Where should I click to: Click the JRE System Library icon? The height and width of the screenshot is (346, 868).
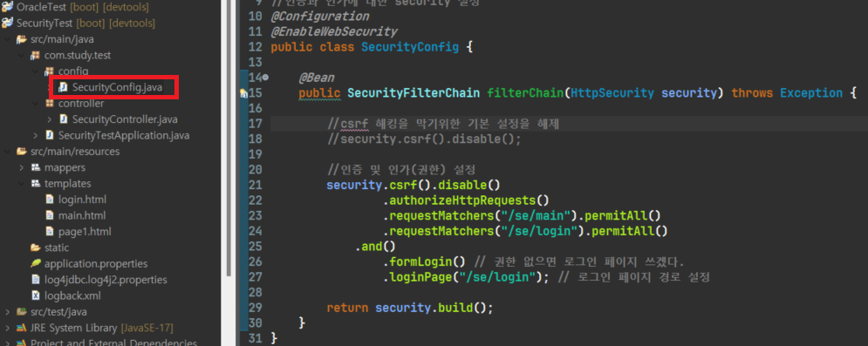pyautogui.click(x=22, y=328)
